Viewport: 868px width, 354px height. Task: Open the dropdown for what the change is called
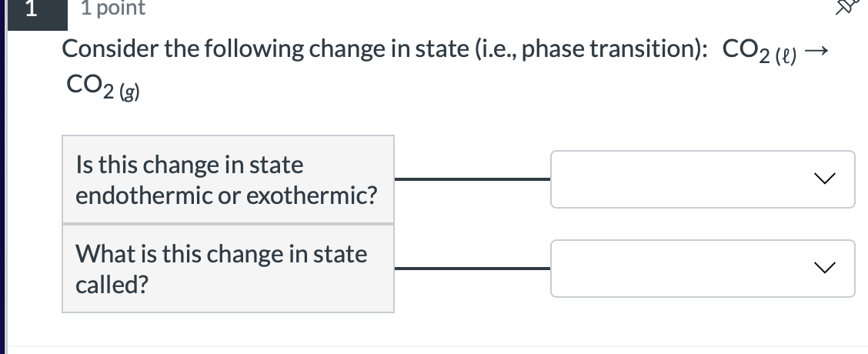point(703,268)
